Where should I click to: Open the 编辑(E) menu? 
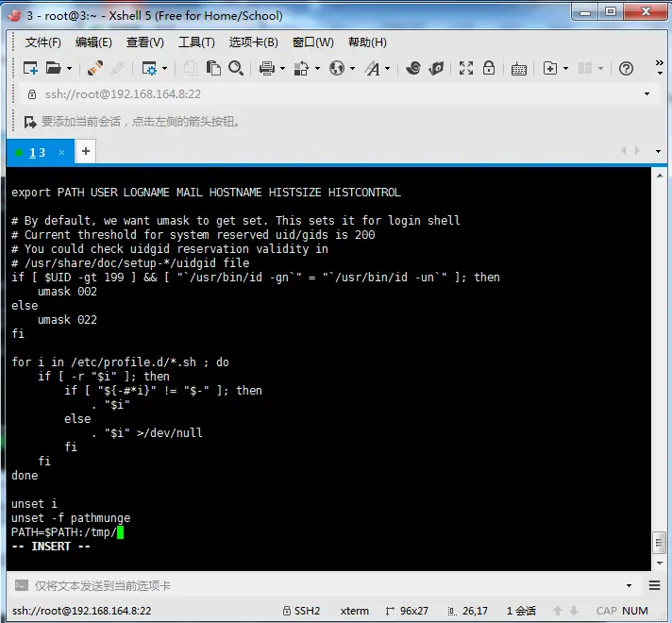pos(93,42)
